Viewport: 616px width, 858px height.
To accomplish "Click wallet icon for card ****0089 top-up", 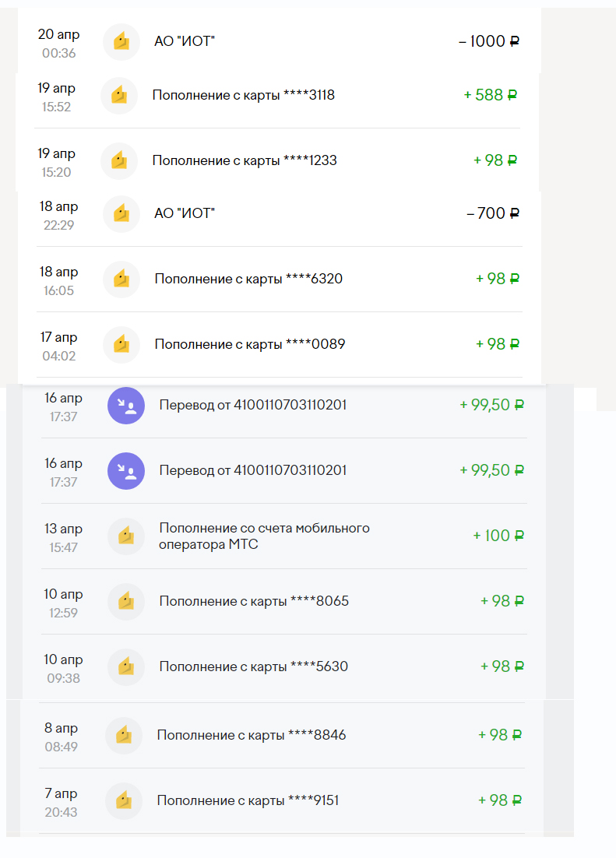I will coord(121,344).
